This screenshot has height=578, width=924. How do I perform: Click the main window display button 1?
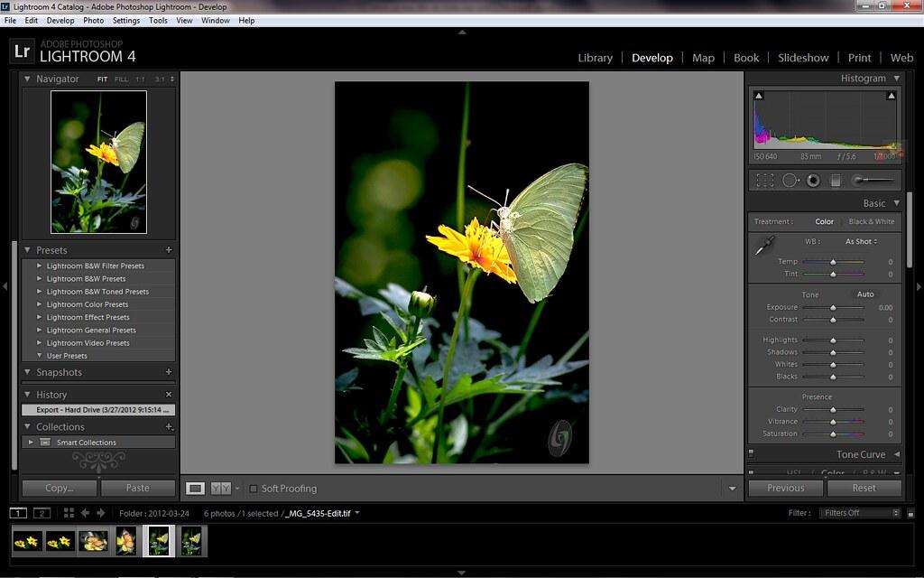[x=18, y=513]
